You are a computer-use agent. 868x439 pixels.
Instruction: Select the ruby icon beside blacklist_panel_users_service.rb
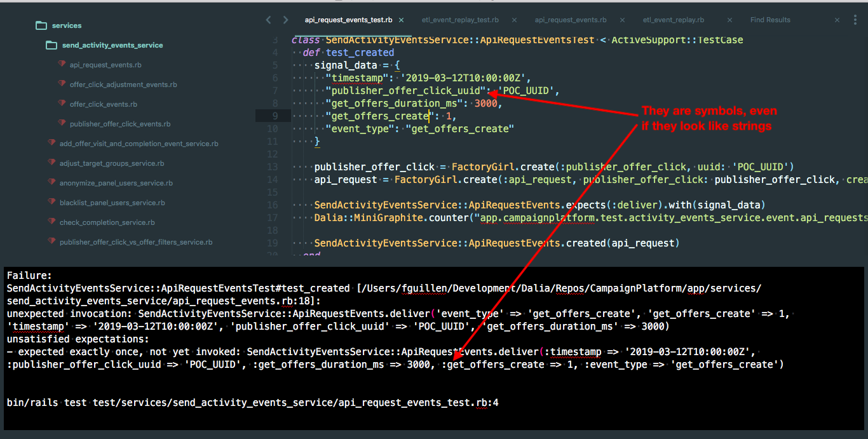pos(51,202)
